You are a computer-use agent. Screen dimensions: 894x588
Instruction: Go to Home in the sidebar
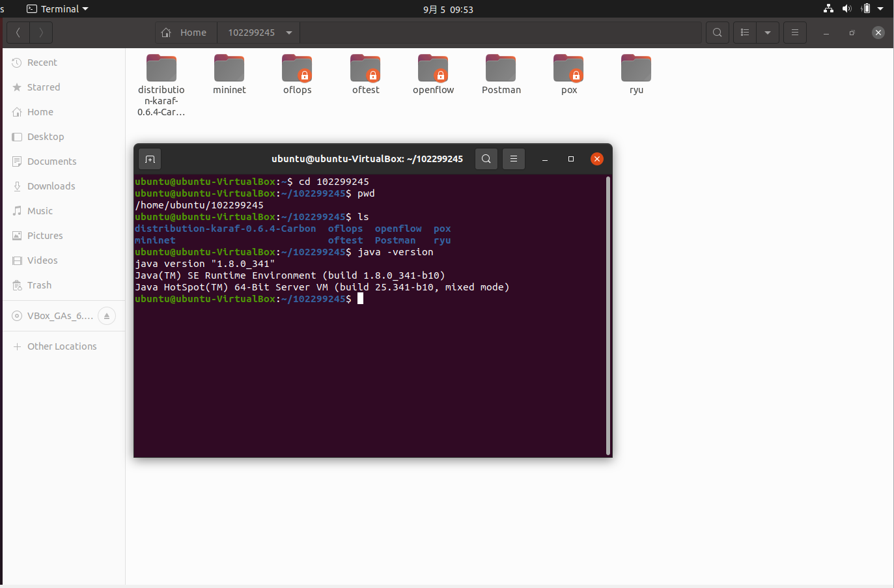click(x=64, y=112)
